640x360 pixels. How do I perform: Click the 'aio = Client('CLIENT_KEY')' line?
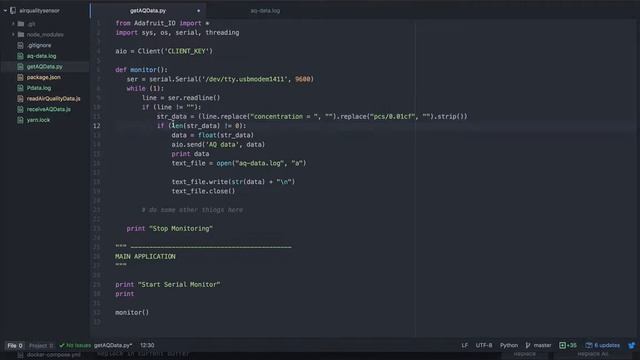click(164, 51)
